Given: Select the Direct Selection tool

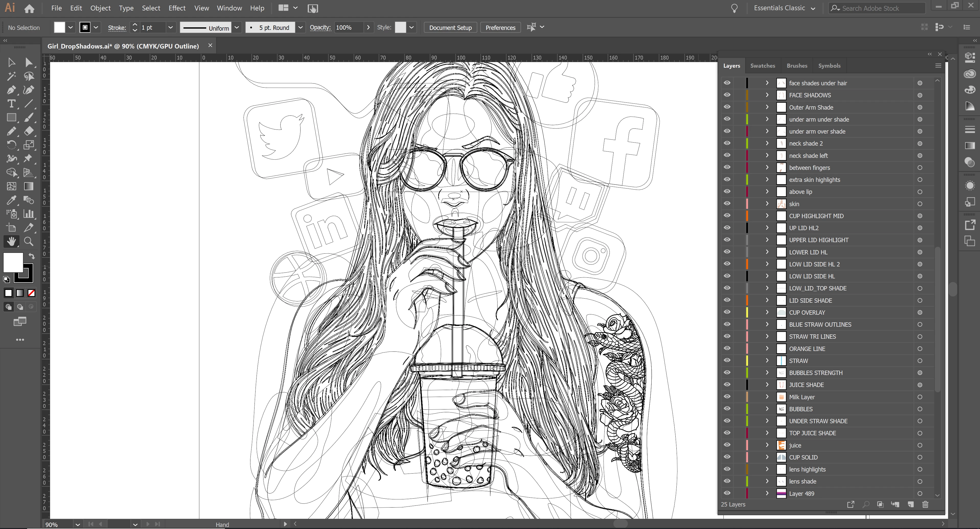Looking at the screenshot, I should point(29,62).
